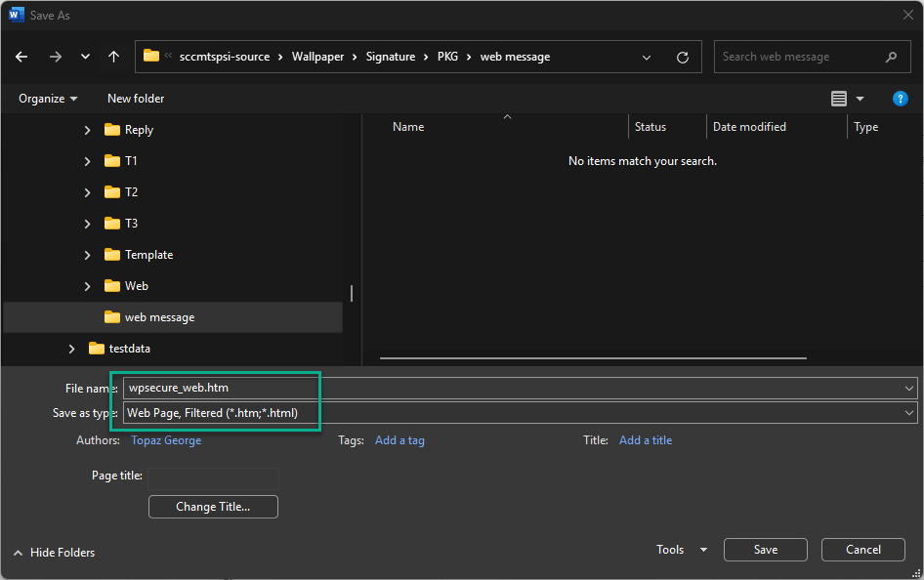Open recent locations dropdown arrow
Image resolution: width=924 pixels, height=580 pixels.
(x=85, y=57)
